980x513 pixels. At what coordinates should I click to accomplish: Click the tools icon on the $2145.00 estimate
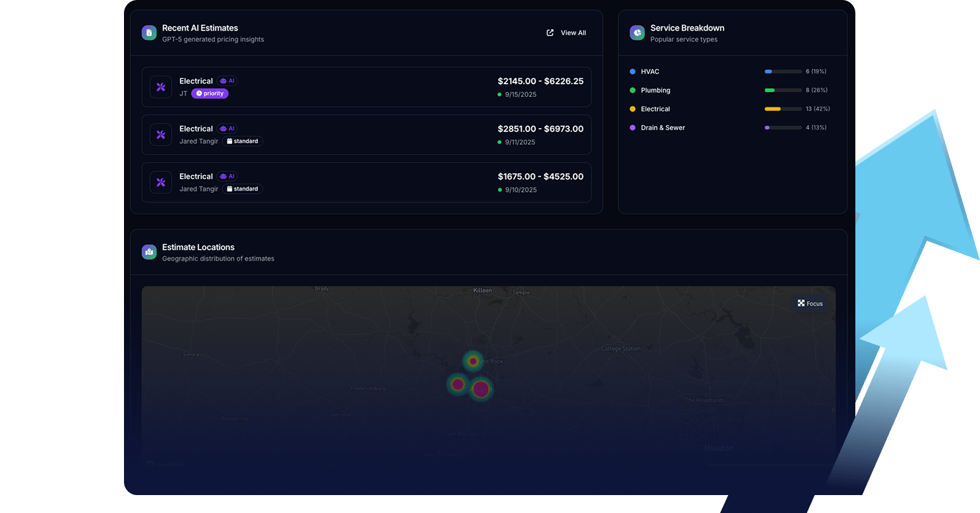160,87
